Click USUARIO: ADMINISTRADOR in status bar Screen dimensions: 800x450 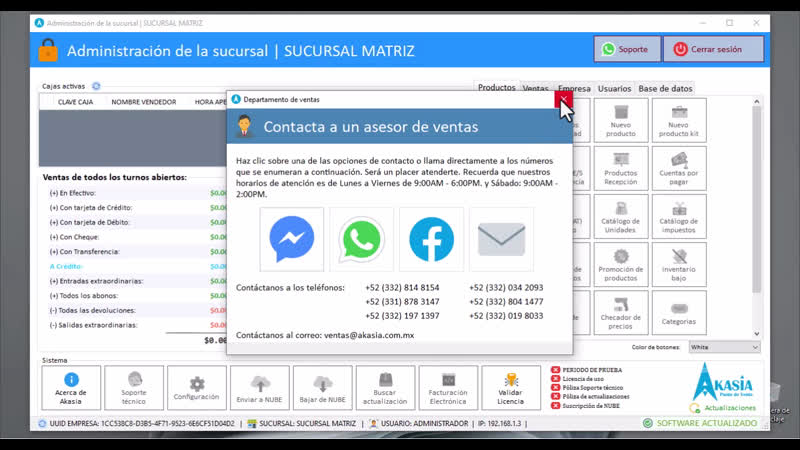pos(419,423)
